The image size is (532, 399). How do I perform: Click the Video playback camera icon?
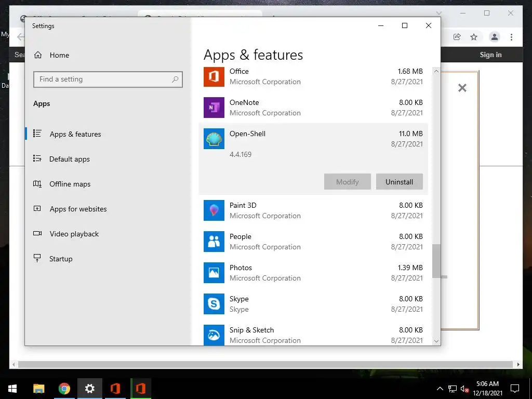pos(37,233)
